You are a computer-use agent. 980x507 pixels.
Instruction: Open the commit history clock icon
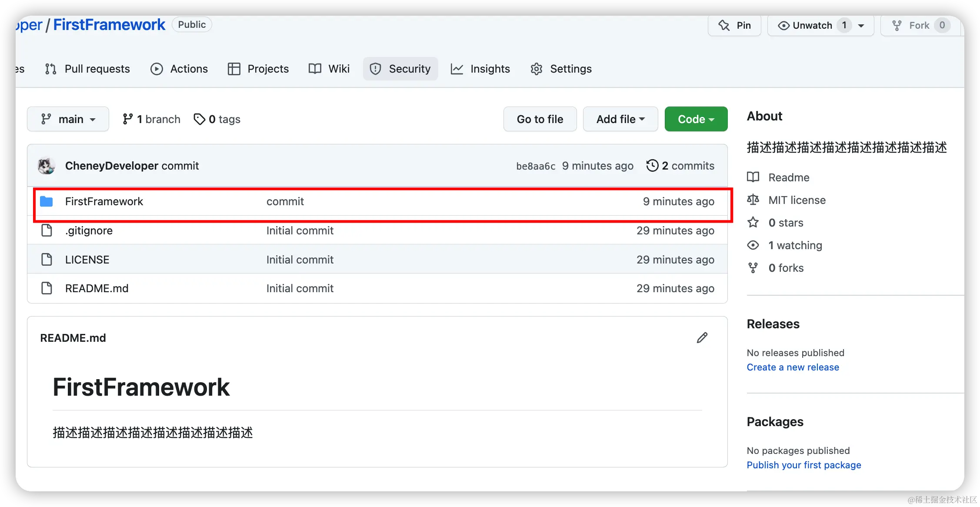pyautogui.click(x=652, y=166)
